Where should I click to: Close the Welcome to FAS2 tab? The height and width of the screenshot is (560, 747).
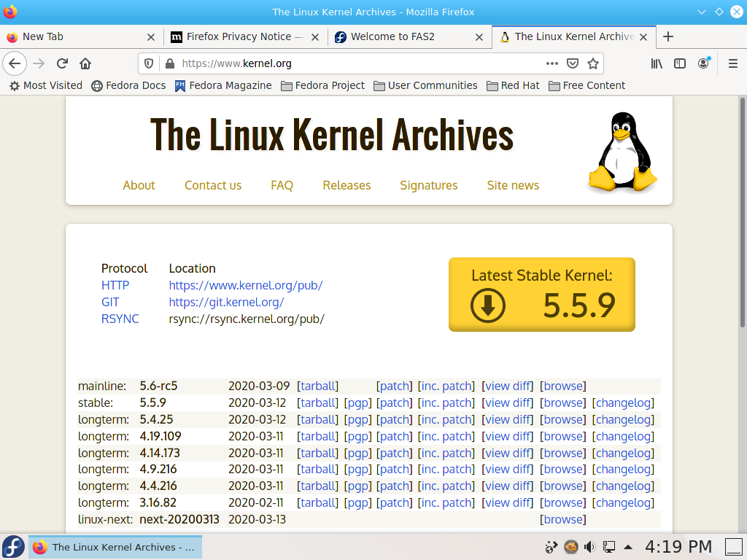coord(479,37)
